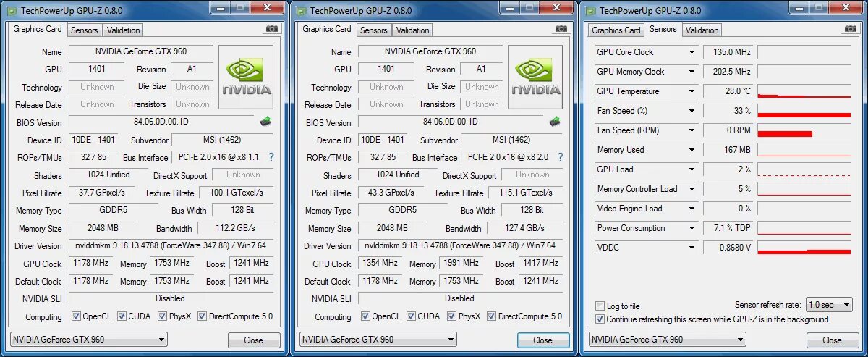Click Fan Speed (RPM) red graph bar
The height and width of the screenshot is (357, 868).
[785, 133]
